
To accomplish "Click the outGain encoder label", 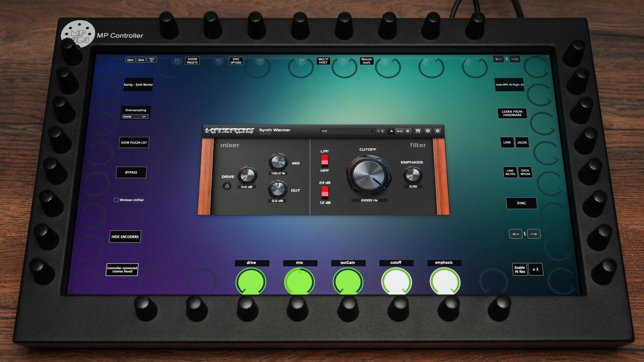I will pos(348,263).
